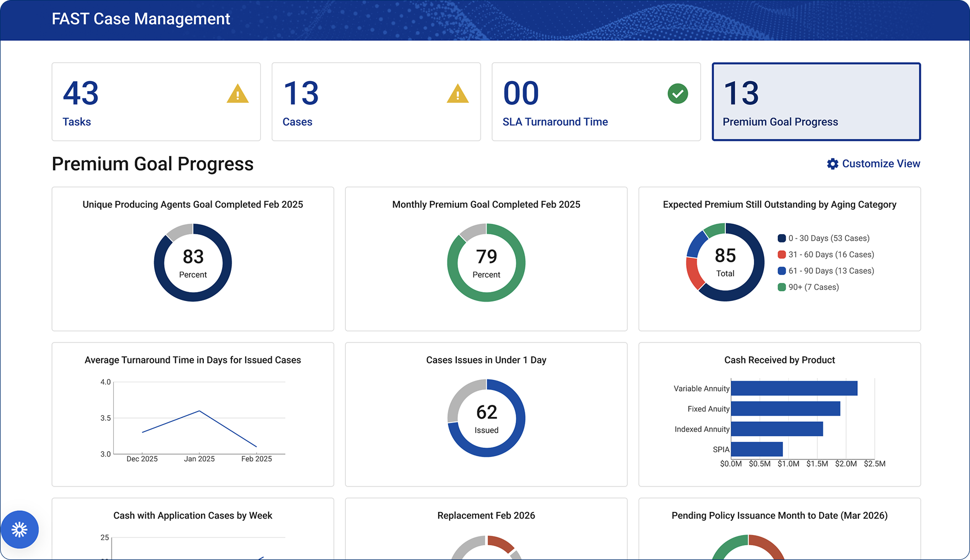
Task: Click the SPIA bar
Action: [757, 449]
